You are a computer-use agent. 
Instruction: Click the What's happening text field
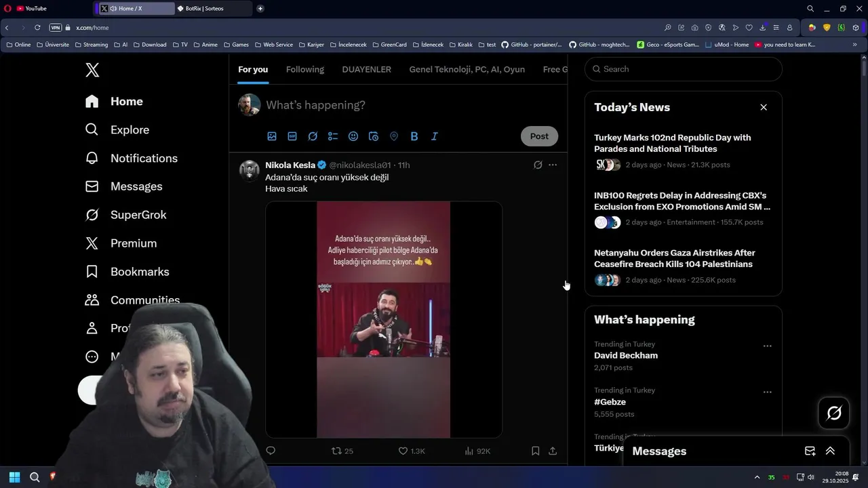(x=315, y=105)
